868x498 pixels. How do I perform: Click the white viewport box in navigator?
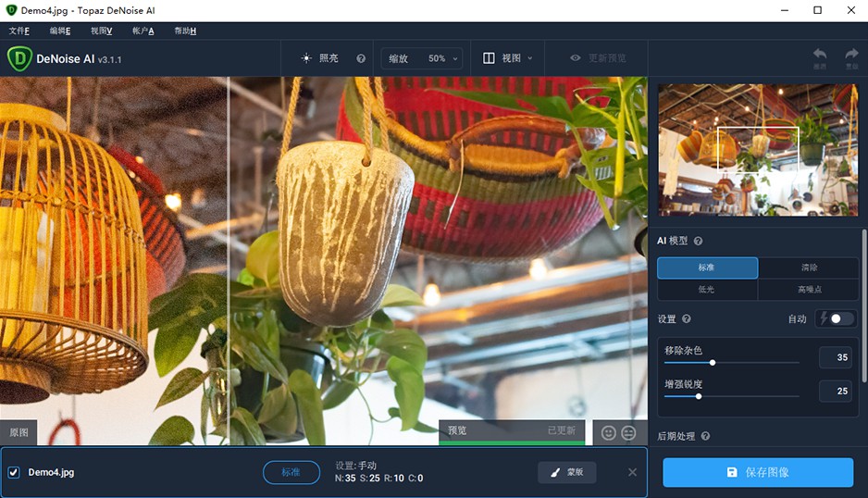coord(758,150)
